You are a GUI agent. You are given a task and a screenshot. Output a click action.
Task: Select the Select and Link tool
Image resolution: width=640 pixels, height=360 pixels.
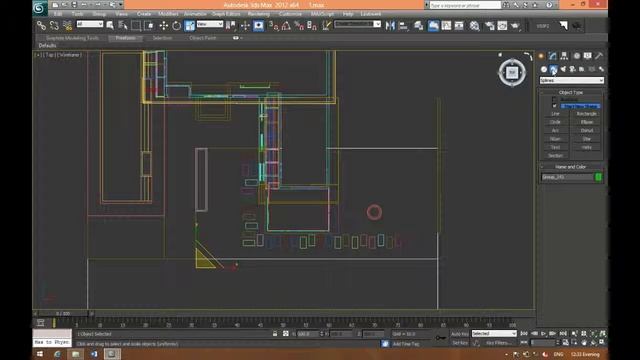click(41, 25)
